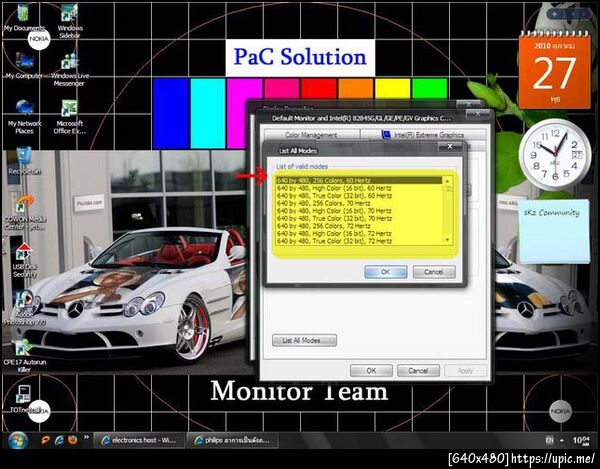Image resolution: width=600 pixels, height=469 pixels.
Task: Click OK in the graphics properties dialog
Action: [371, 371]
